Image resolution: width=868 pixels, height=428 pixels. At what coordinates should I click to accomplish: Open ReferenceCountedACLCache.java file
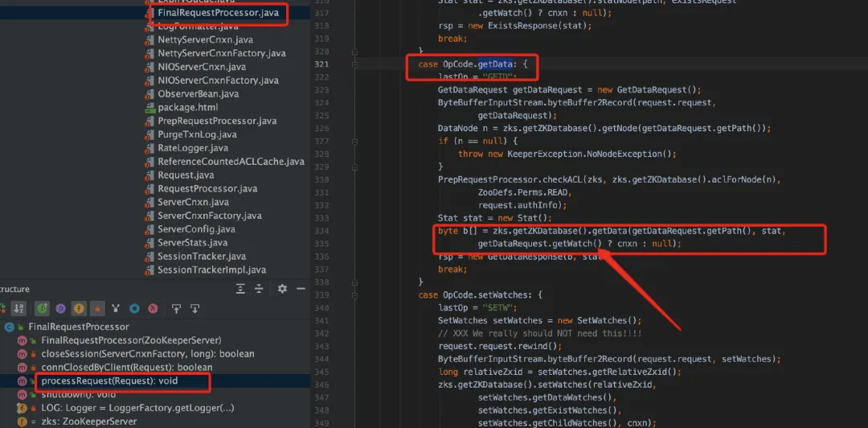(x=231, y=162)
